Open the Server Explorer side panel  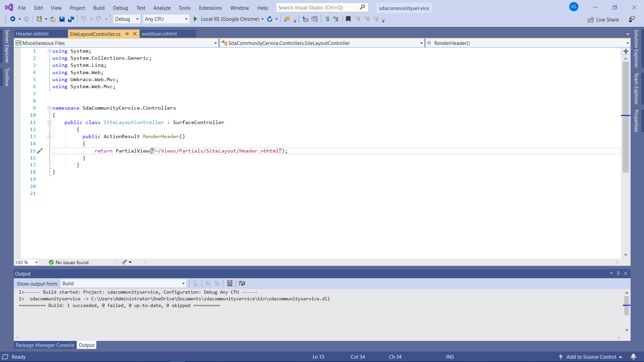(7, 46)
